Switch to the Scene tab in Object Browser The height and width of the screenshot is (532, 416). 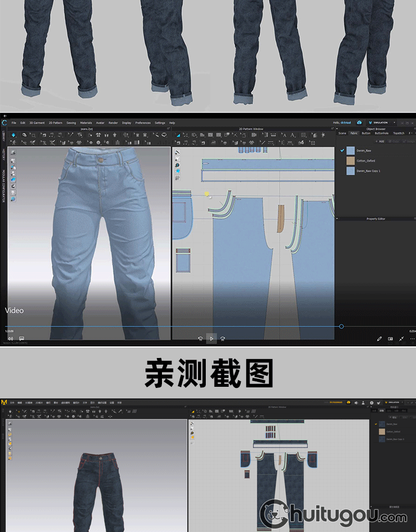(x=342, y=134)
